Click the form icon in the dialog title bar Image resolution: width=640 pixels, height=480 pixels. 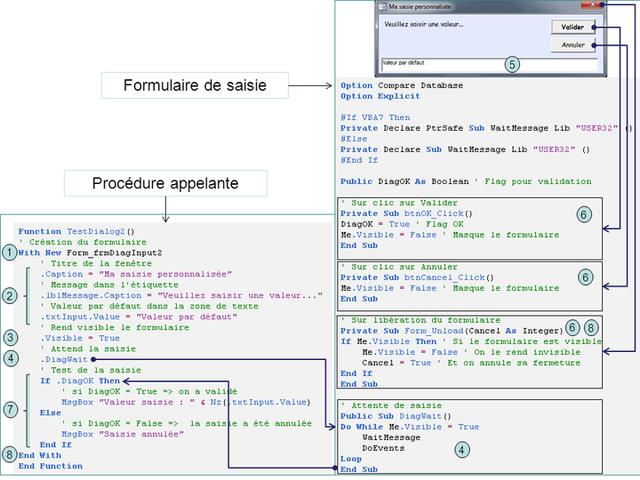tap(382, 6)
